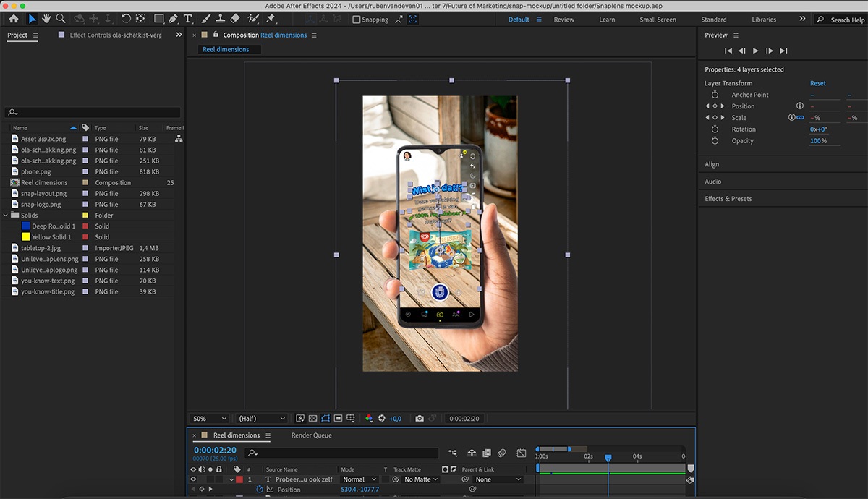Screen dimensions: 868x499
Task: Pick the Eraser tool
Action: tap(234, 19)
